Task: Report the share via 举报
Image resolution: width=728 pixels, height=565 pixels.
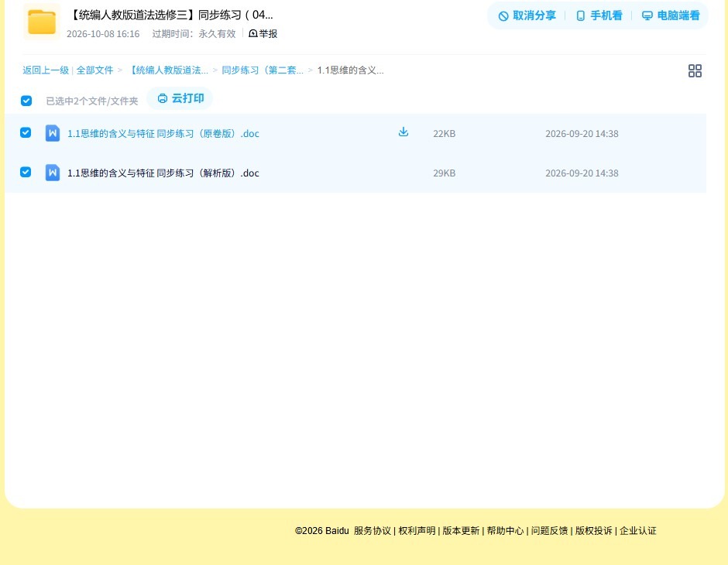Action: tap(263, 33)
